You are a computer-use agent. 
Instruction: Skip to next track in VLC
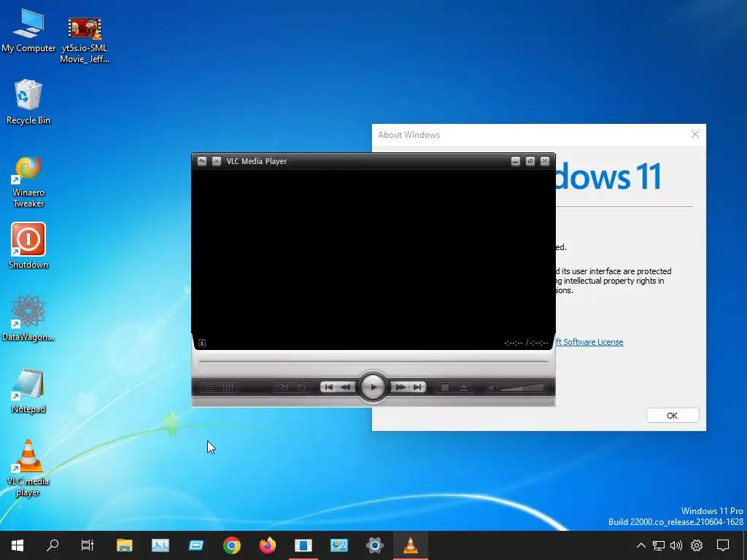click(417, 387)
